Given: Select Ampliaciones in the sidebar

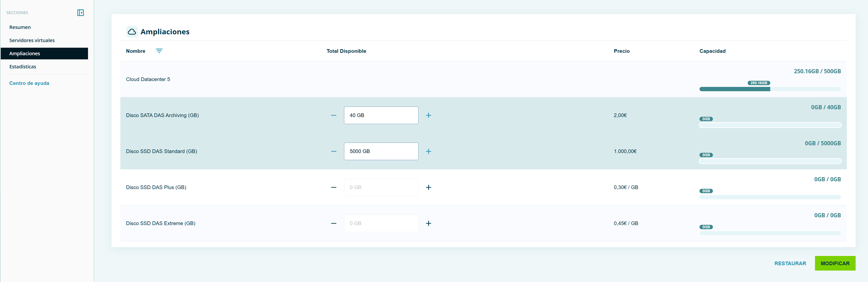Looking at the screenshot, I should click(44, 54).
